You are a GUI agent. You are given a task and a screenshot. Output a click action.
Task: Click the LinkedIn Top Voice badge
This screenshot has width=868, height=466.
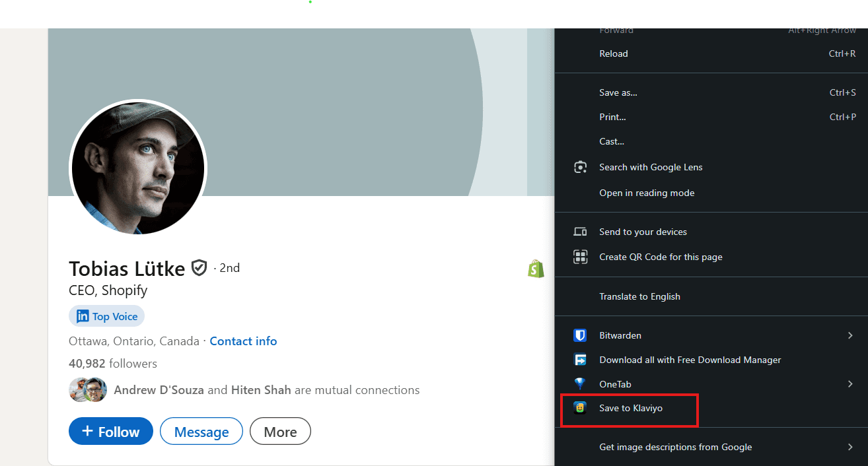tap(106, 316)
